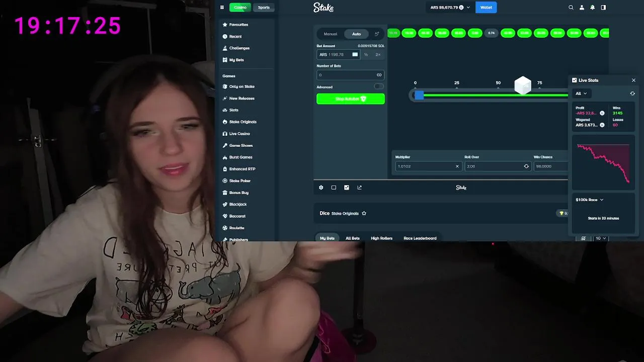Open the search magnifier icon
Viewport: 644px width, 362px height.
[x=571, y=8]
